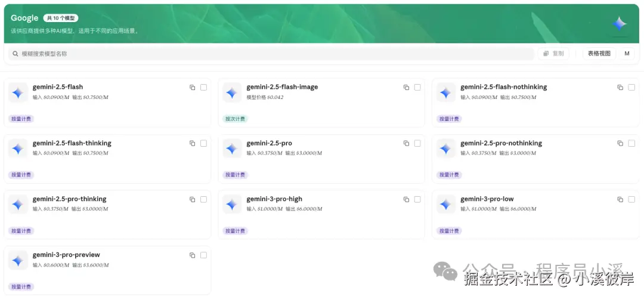The height and width of the screenshot is (297, 644).
Task: Click the Gemini logo on gemini-2.5-flash-thinking card
Action: click(18, 148)
